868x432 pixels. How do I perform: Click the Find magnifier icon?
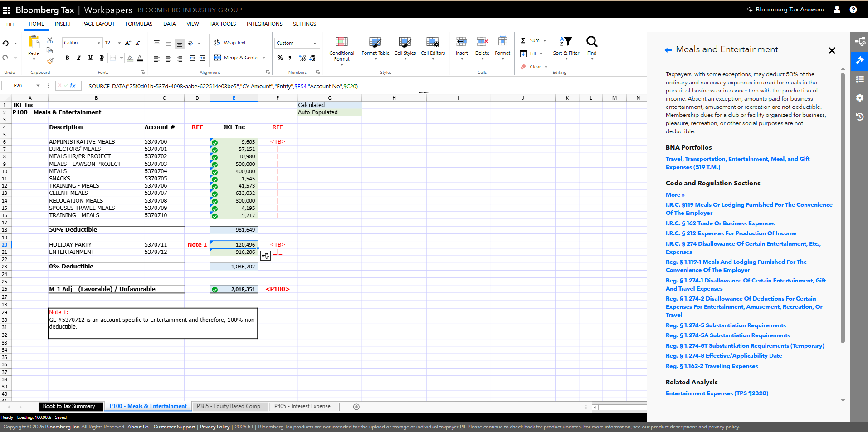point(592,46)
